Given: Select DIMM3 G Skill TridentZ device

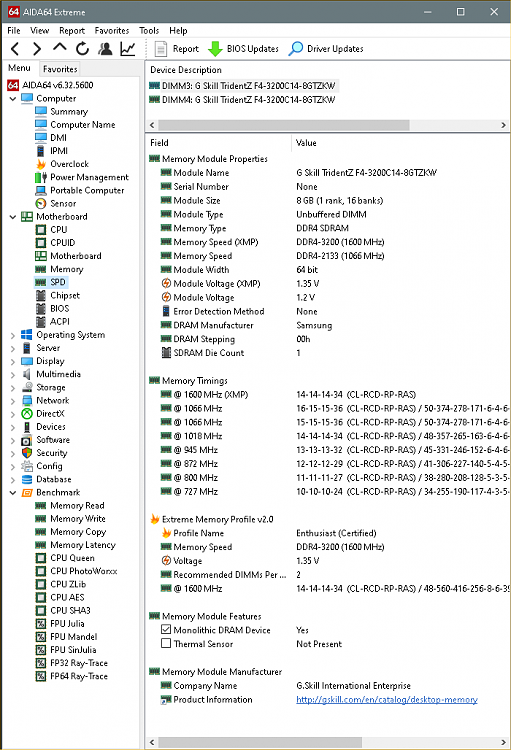Looking at the screenshot, I should pyautogui.click(x=243, y=86).
